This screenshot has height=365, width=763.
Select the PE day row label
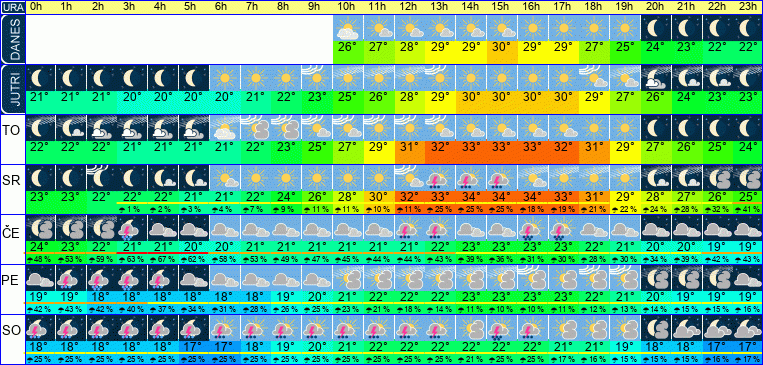(x=11, y=281)
